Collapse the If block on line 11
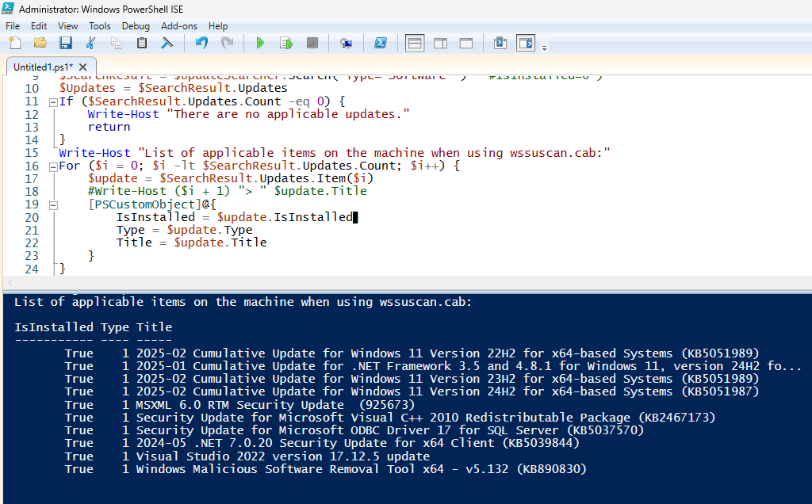 53,102
